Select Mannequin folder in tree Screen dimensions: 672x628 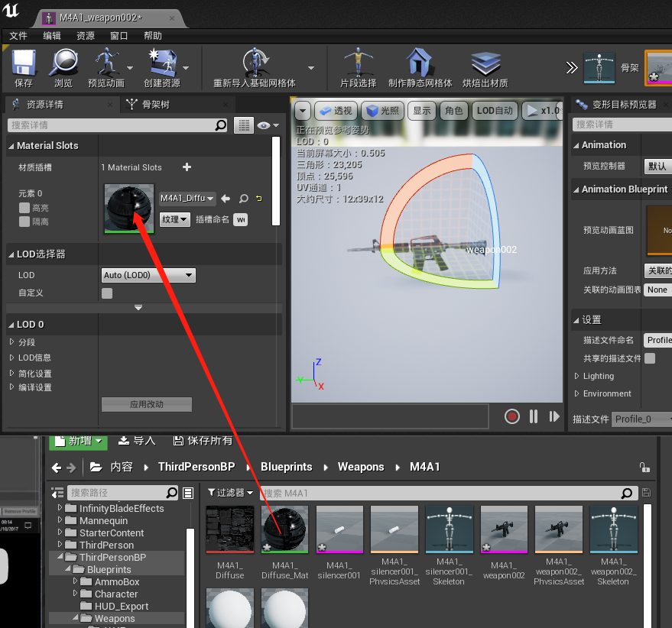click(103, 520)
